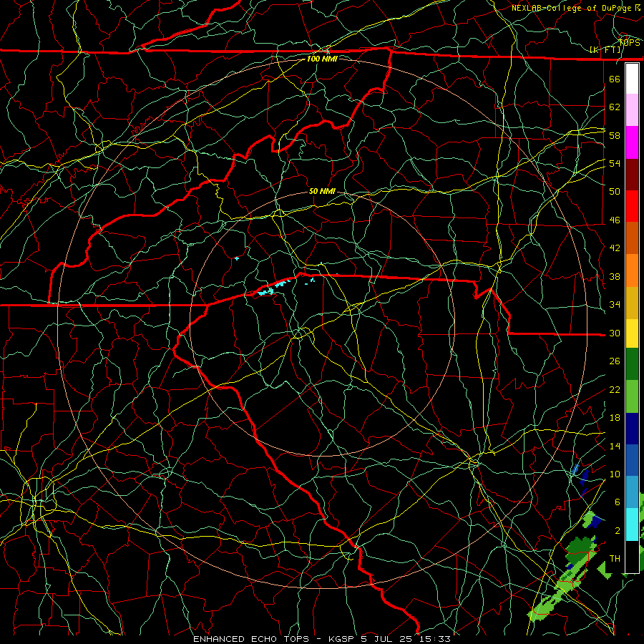Screen dimensions: 644x644
Task: Click the navy blue legend swatch
Action: coord(632,429)
